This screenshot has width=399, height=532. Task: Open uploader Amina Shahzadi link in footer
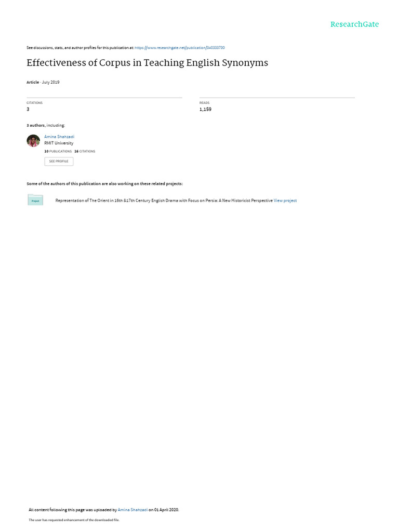click(132, 510)
